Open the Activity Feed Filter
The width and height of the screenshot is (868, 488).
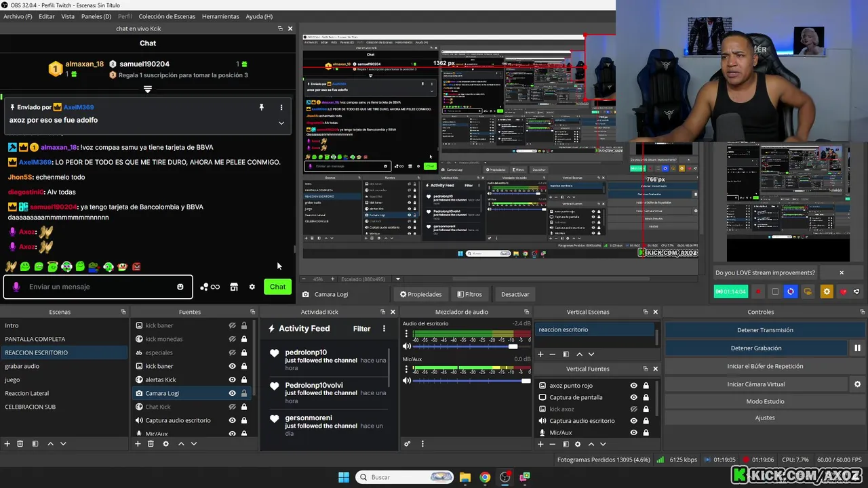(x=361, y=329)
